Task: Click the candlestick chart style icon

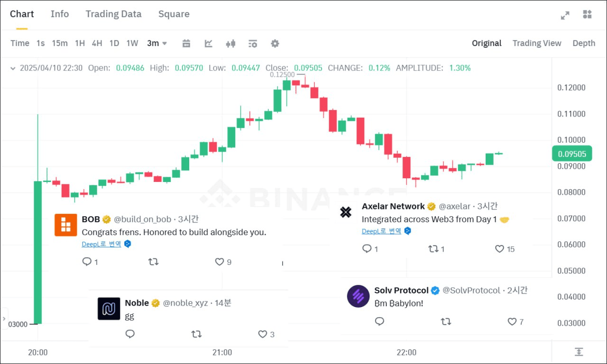Action: click(230, 44)
